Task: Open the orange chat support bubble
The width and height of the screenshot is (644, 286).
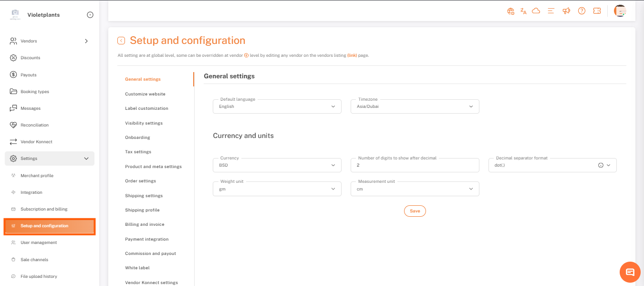Action: [x=630, y=272]
